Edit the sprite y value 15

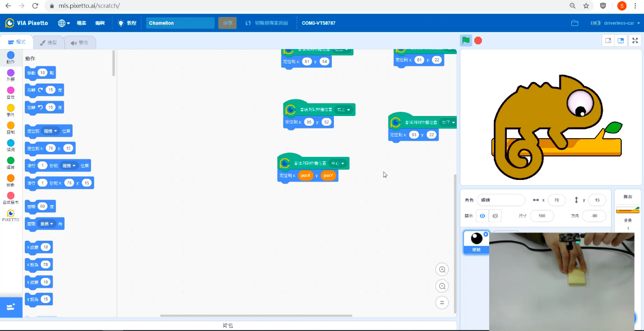(x=597, y=200)
